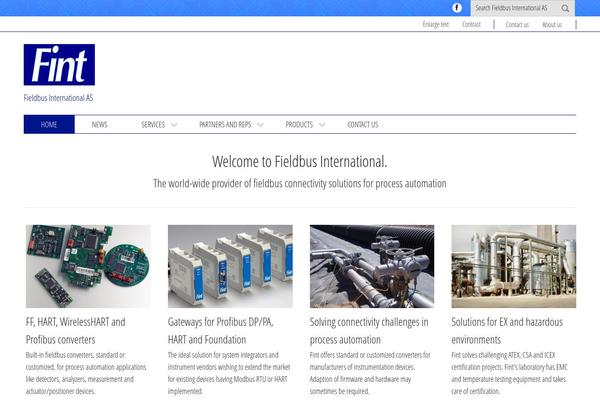600x400 pixels.
Task: Open FF, HART, WirelessHART and Profibus converters
Action: [76, 331]
